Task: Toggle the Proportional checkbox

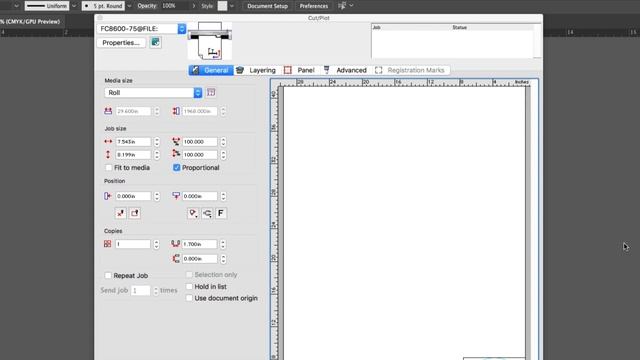Action: [x=177, y=168]
